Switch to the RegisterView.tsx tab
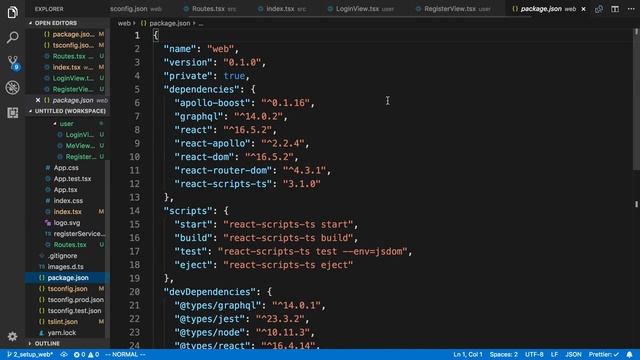The width and height of the screenshot is (640, 360). [453, 9]
